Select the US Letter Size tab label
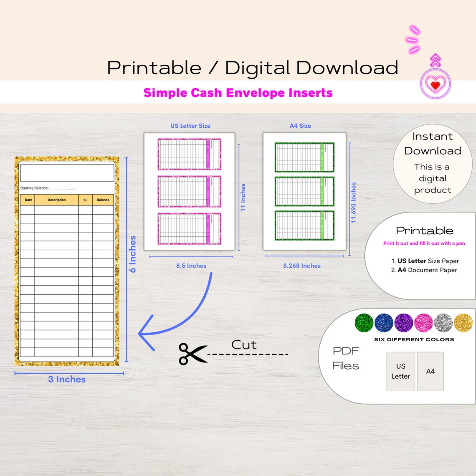Screen dimensions: 476x476 coord(190,126)
